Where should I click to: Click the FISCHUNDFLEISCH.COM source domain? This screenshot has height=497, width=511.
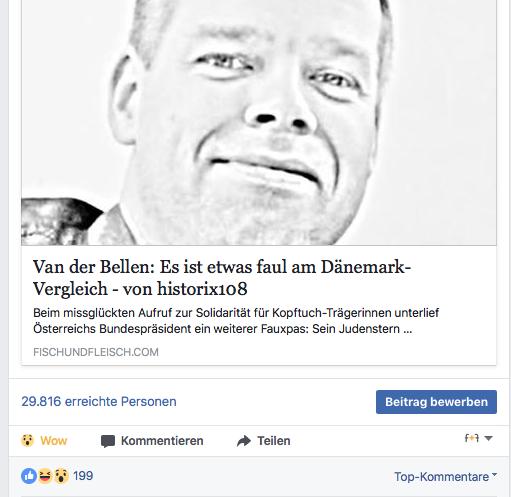[96, 352]
